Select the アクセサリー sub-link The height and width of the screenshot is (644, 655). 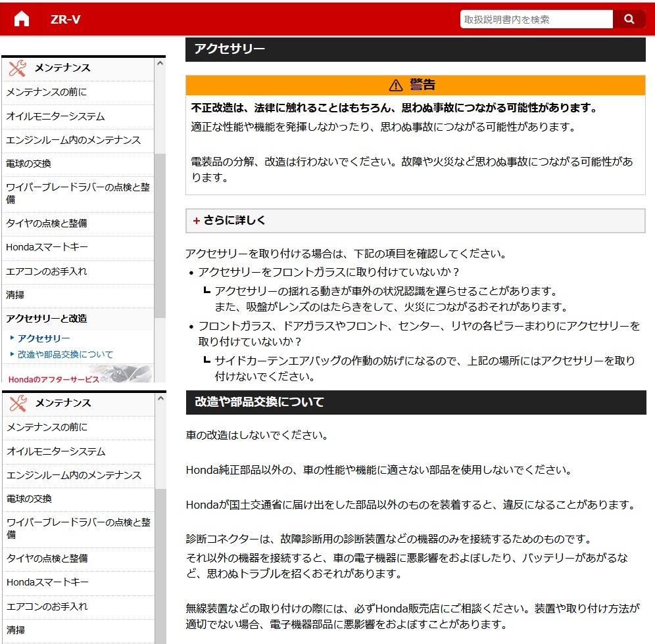pyautogui.click(x=43, y=338)
